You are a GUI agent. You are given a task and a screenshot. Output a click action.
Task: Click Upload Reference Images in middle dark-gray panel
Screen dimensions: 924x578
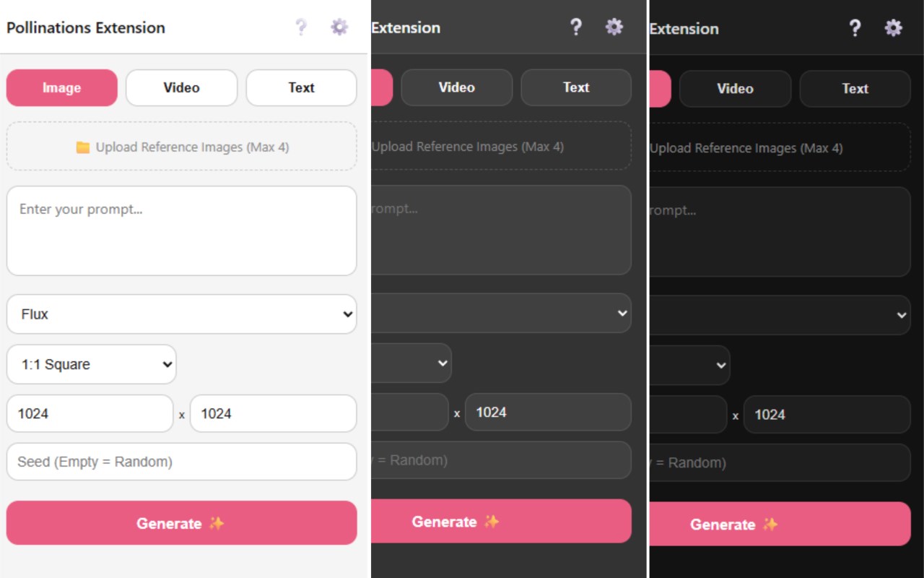coord(502,146)
